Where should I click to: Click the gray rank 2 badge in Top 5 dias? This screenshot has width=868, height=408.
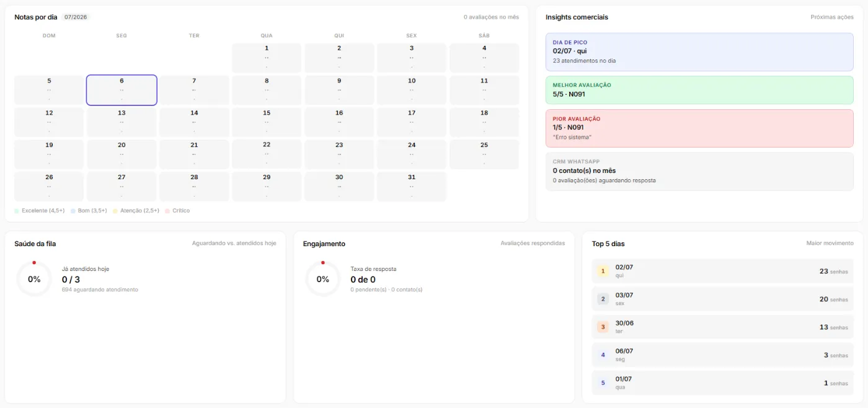[603, 299]
